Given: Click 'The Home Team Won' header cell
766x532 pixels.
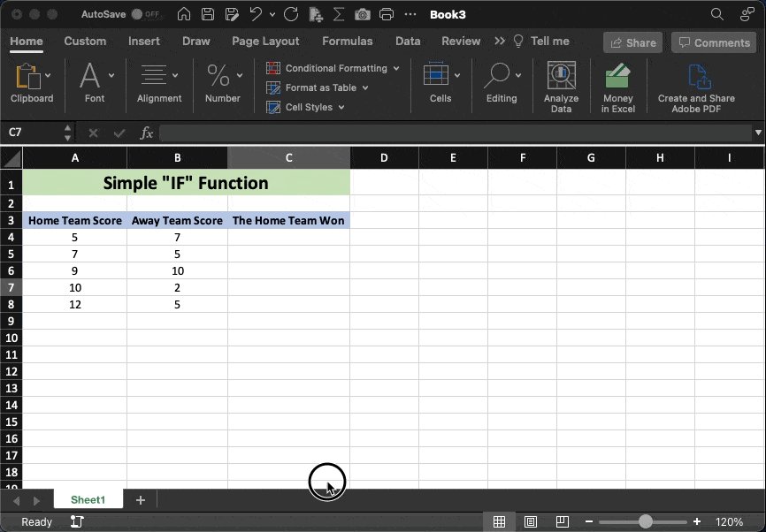Looking at the screenshot, I should click(x=288, y=221).
